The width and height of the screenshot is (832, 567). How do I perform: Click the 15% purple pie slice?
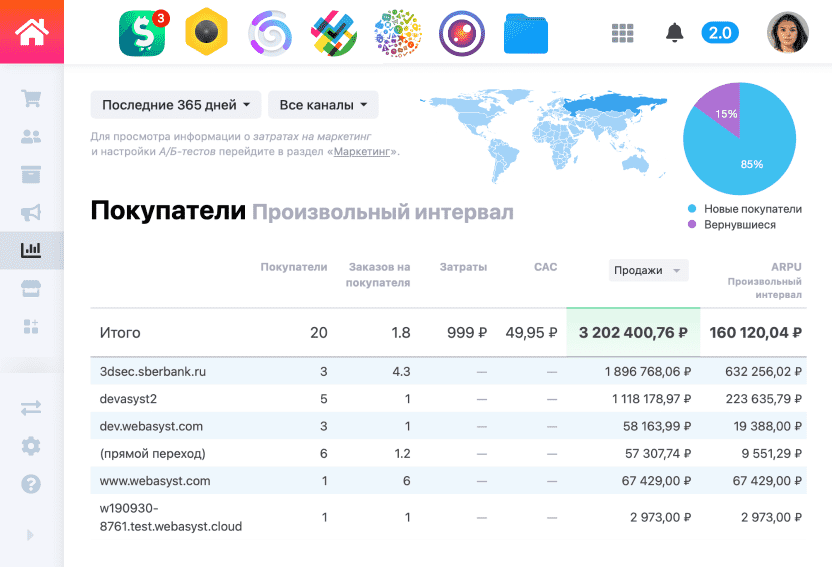tap(724, 112)
